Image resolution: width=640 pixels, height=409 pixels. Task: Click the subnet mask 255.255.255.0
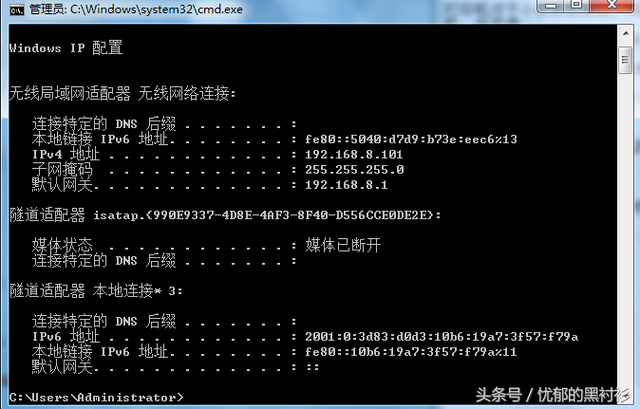click(354, 170)
